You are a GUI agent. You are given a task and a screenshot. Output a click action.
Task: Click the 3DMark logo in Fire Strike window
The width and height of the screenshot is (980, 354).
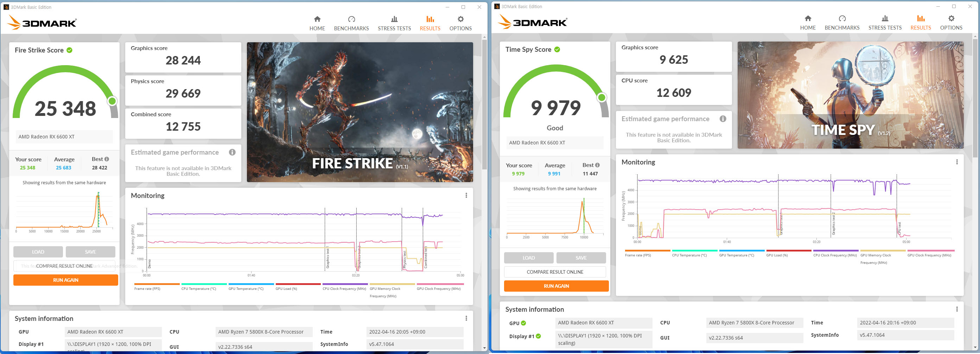coord(42,23)
